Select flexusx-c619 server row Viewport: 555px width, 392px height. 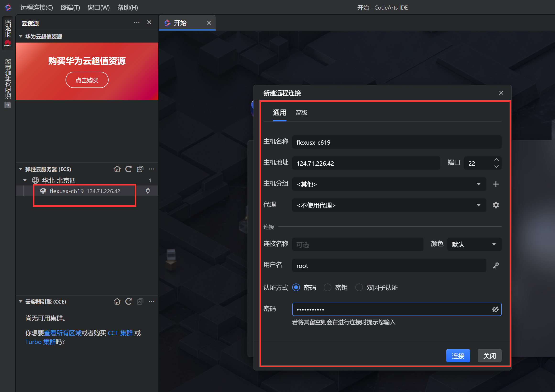[87, 191]
